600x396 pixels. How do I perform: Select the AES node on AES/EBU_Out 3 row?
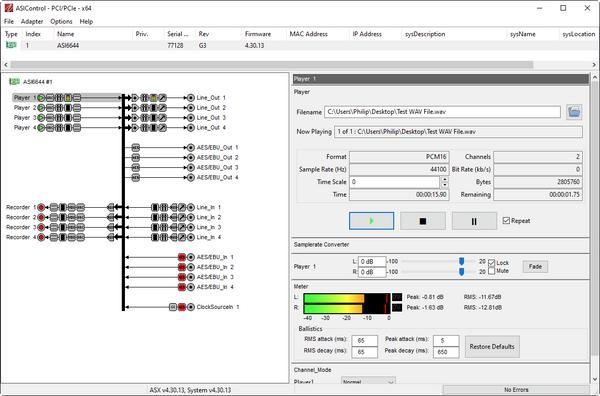point(135,167)
